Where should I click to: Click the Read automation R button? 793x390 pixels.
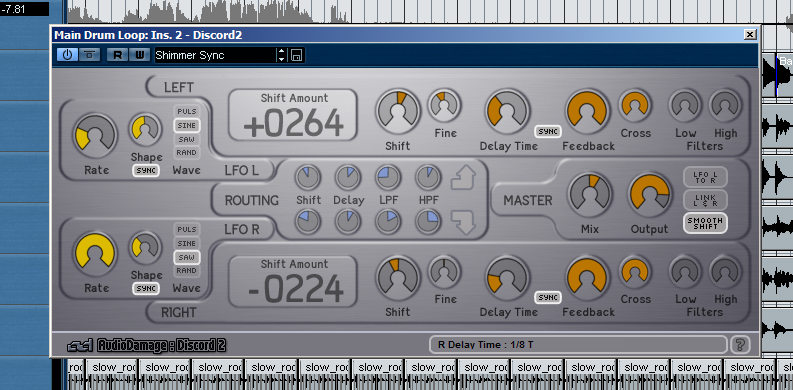118,55
